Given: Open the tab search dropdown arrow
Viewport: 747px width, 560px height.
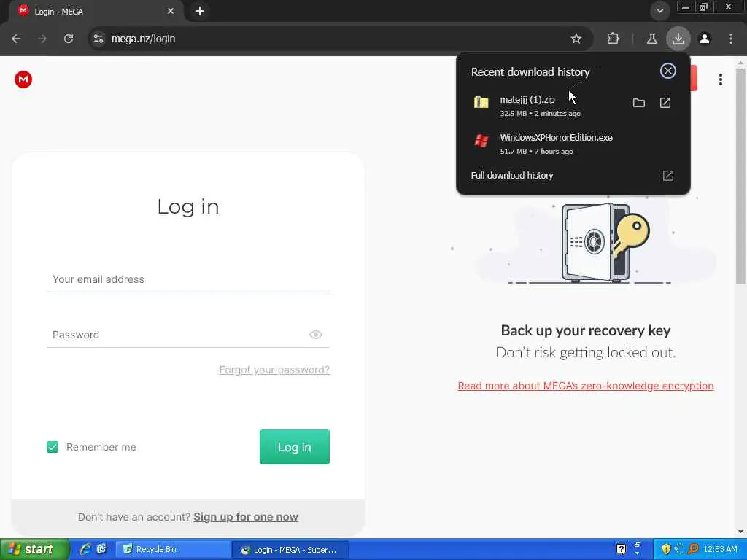Looking at the screenshot, I should 659,11.
